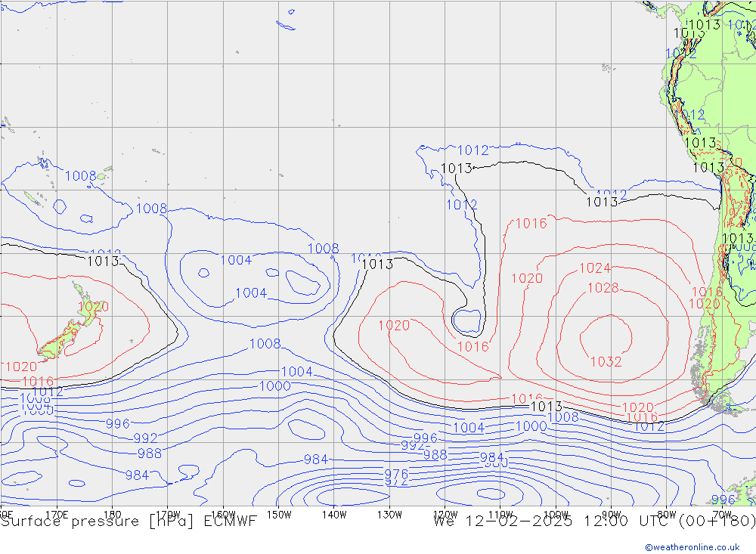Click the 80W longitude label

click(667, 515)
